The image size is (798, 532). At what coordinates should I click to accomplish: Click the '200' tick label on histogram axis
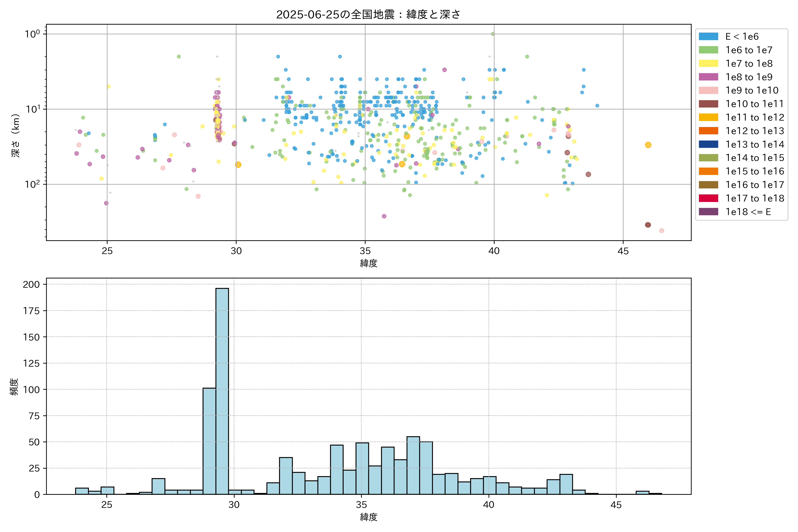tap(31, 284)
